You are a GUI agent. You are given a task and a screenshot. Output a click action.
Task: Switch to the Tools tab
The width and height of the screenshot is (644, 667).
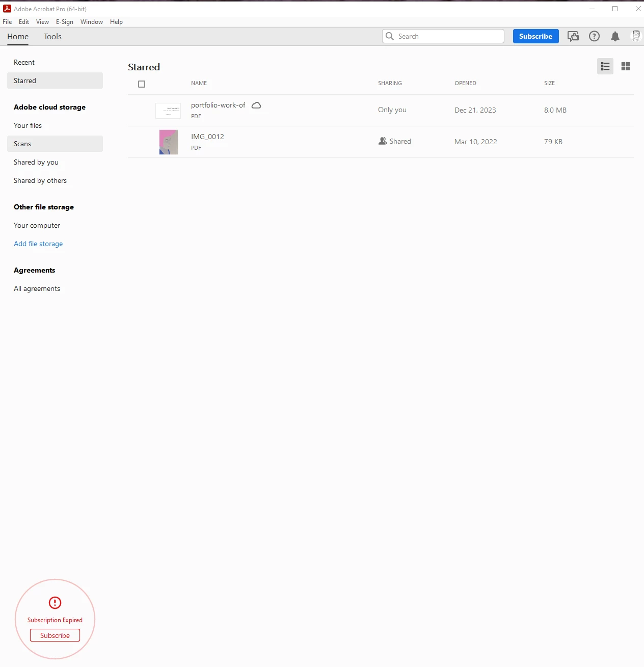[x=52, y=37]
